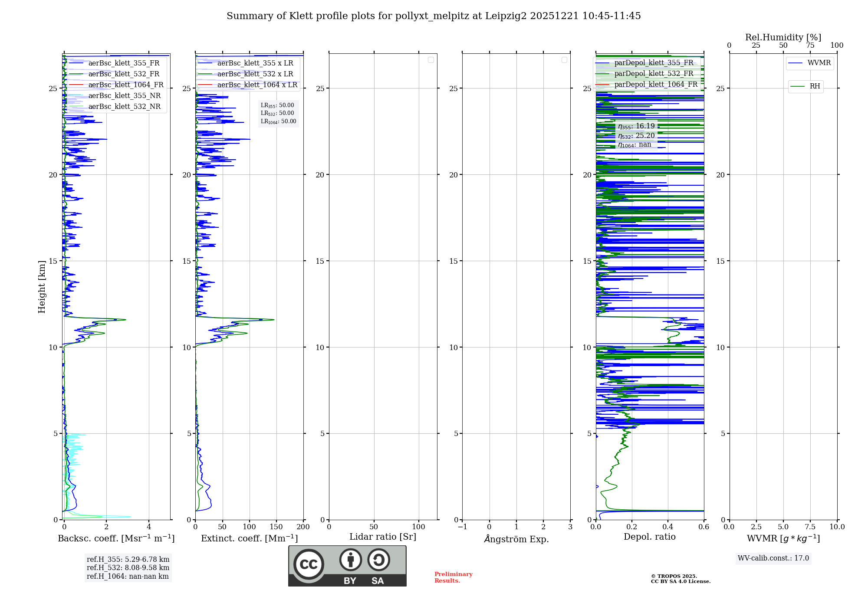Click the attribution person icon in license badge
The width and height of the screenshot is (868, 590).
[x=350, y=560]
